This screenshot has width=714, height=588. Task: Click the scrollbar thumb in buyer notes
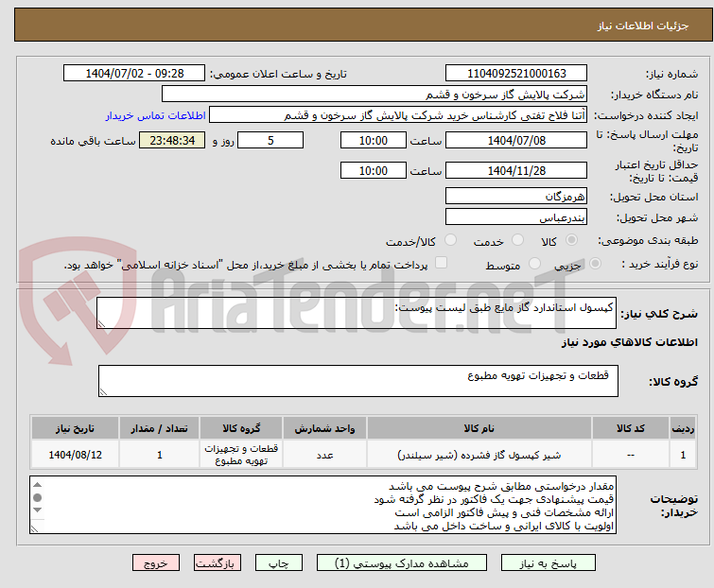point(38,497)
